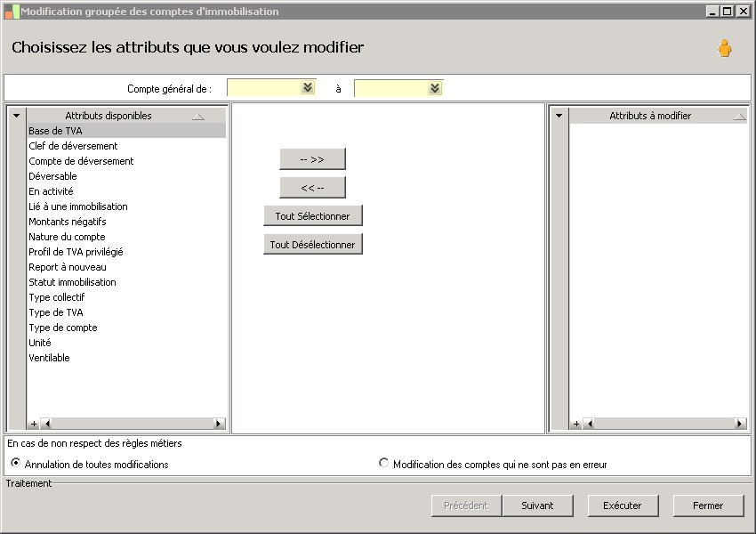Select Report à nouveau attribute
The height and width of the screenshot is (534, 756).
tap(126, 267)
